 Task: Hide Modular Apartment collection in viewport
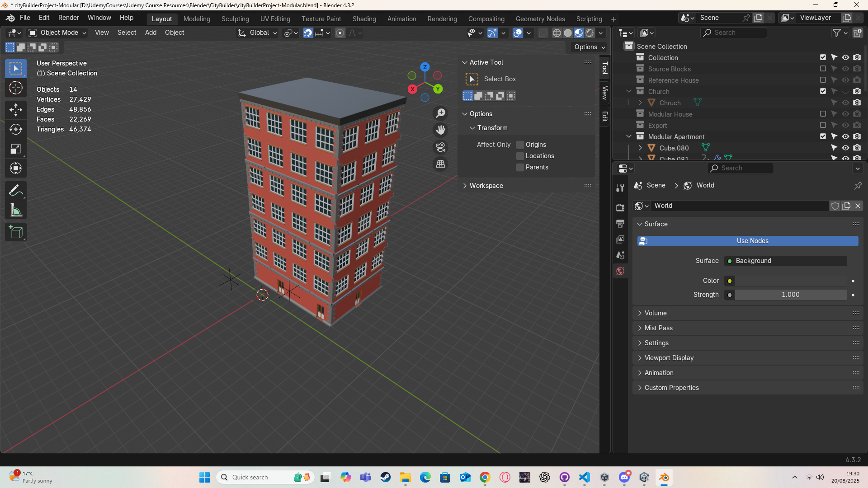tap(845, 136)
